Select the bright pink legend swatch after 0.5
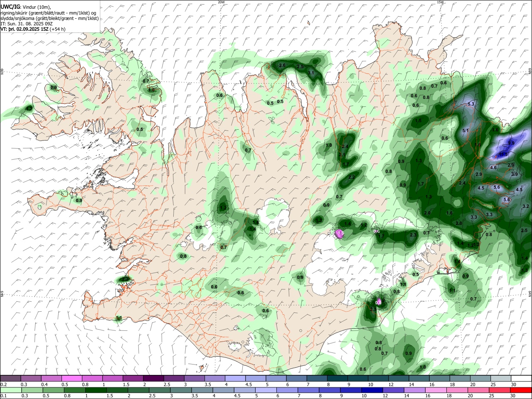The width and height of the screenshot is (532, 399). pyautogui.click(x=71, y=378)
